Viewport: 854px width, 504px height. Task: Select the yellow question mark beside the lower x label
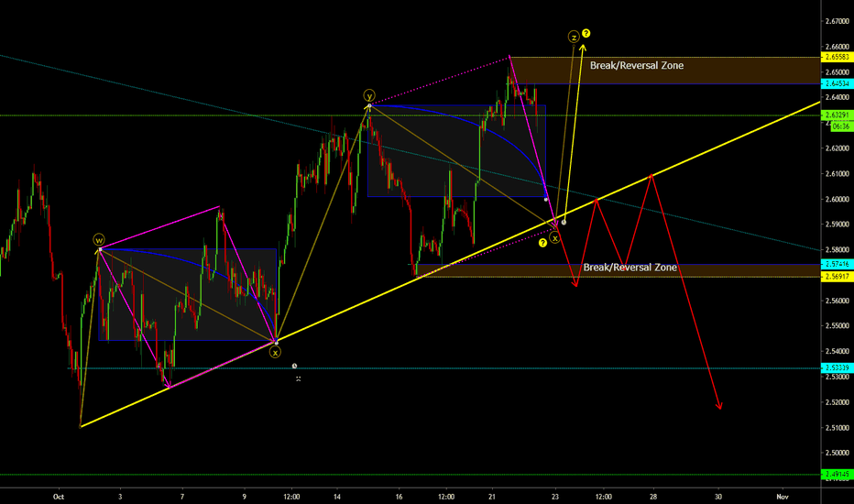point(542,243)
